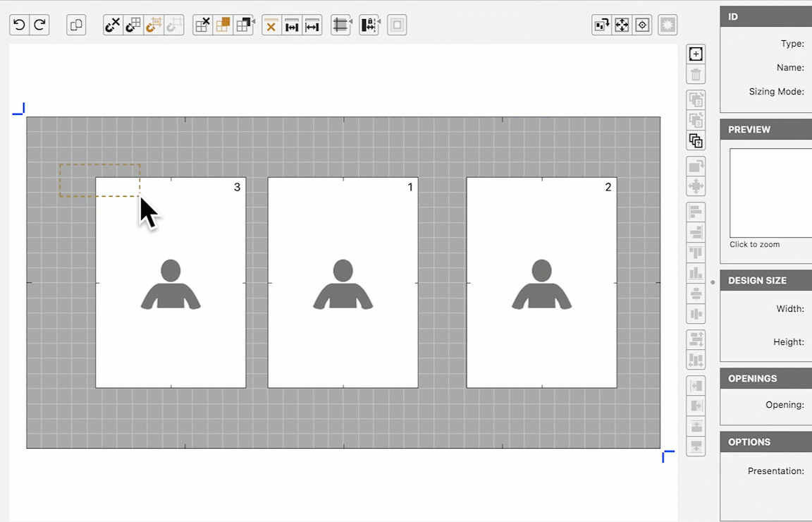Hide grid using the grid X icon

pos(202,25)
